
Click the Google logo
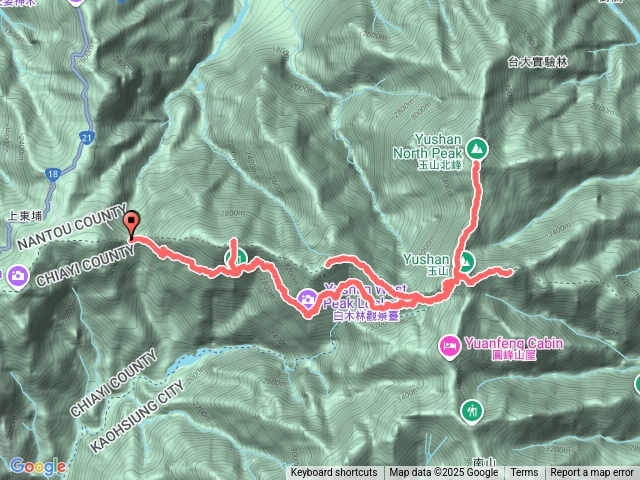(38, 466)
